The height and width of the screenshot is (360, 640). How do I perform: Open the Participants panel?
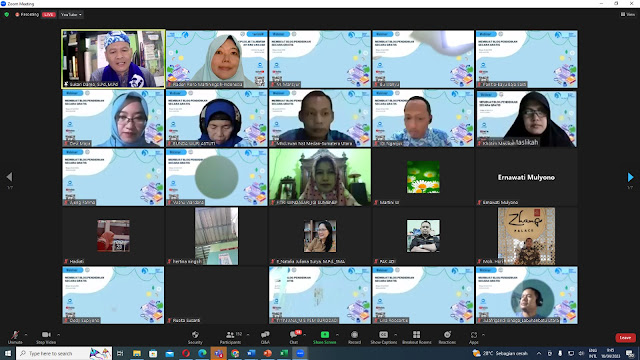(x=231, y=337)
